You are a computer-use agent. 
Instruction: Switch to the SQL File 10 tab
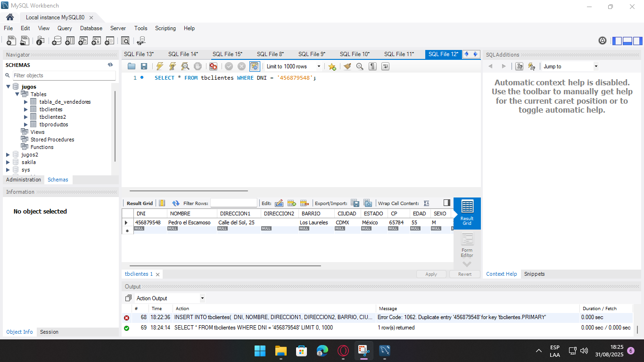coord(355,54)
